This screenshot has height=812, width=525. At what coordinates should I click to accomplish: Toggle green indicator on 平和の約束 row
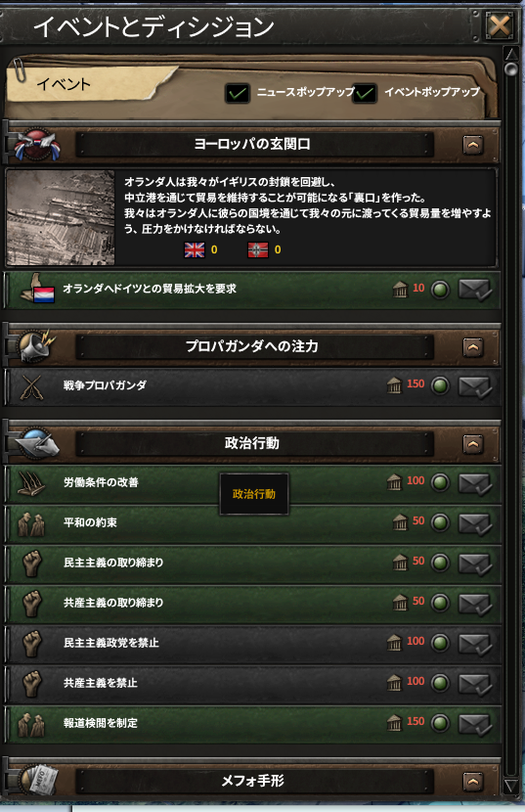[440, 522]
